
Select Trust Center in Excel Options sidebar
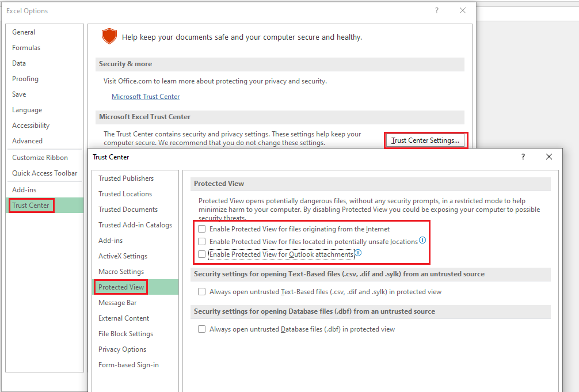click(45, 205)
